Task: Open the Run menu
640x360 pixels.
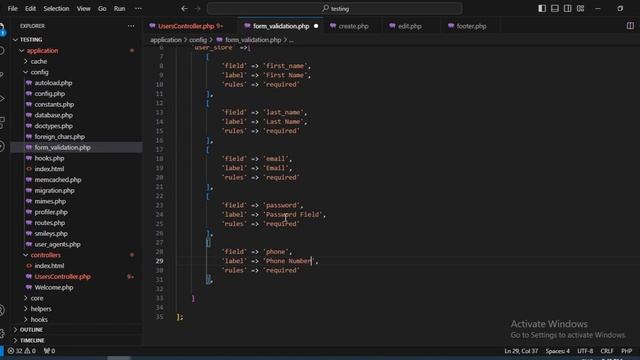Action: click(x=120, y=8)
